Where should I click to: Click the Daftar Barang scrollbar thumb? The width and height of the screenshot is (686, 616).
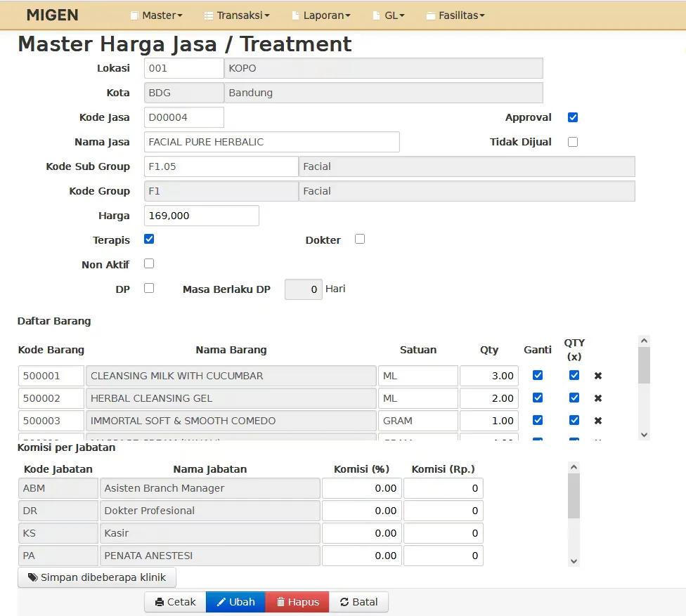(x=644, y=365)
